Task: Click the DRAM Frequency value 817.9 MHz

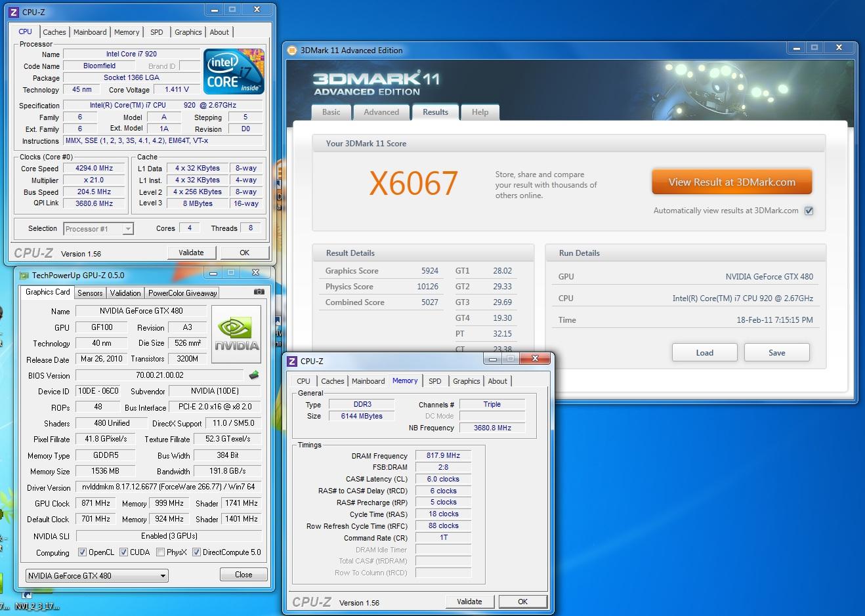Action: click(x=443, y=455)
